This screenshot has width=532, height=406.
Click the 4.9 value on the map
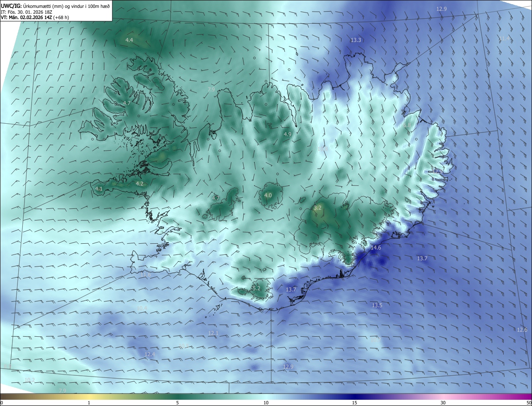(288, 134)
